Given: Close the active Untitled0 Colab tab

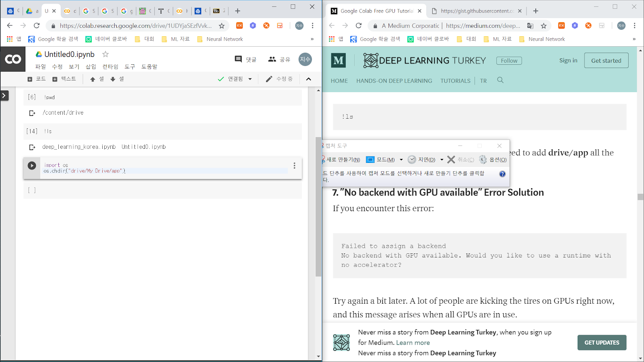Looking at the screenshot, I should (x=54, y=11).
